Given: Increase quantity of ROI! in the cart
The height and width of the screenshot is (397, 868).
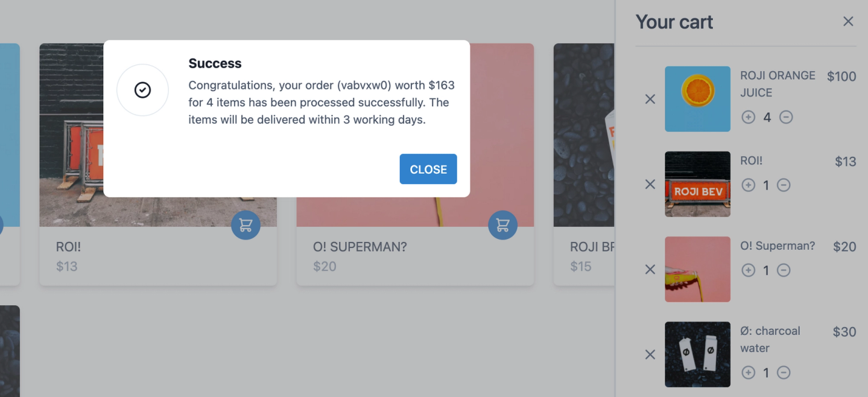Looking at the screenshot, I should point(748,185).
